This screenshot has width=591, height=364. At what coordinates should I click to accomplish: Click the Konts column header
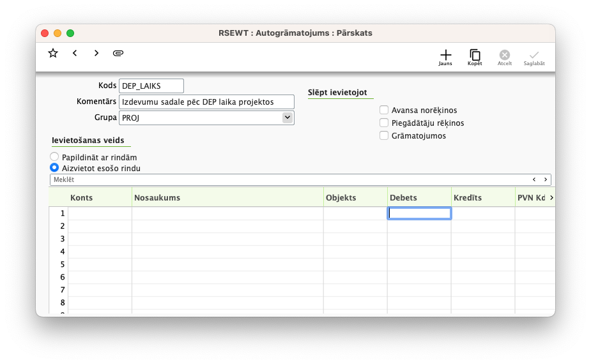tap(100, 198)
